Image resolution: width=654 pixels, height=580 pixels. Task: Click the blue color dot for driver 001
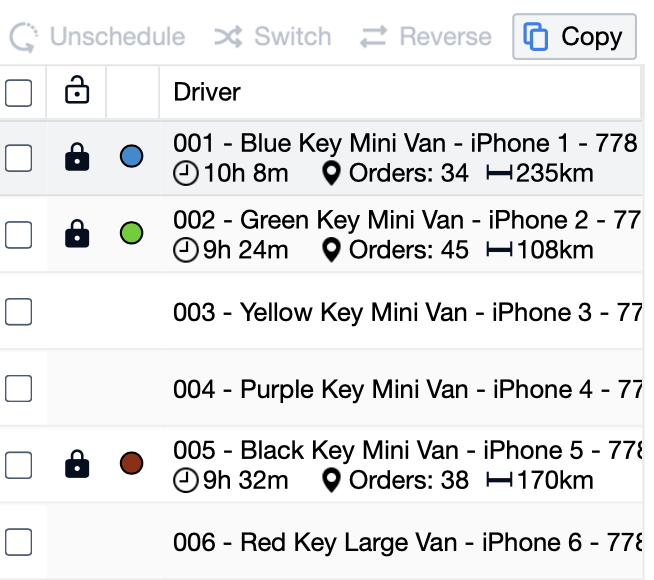(x=131, y=157)
